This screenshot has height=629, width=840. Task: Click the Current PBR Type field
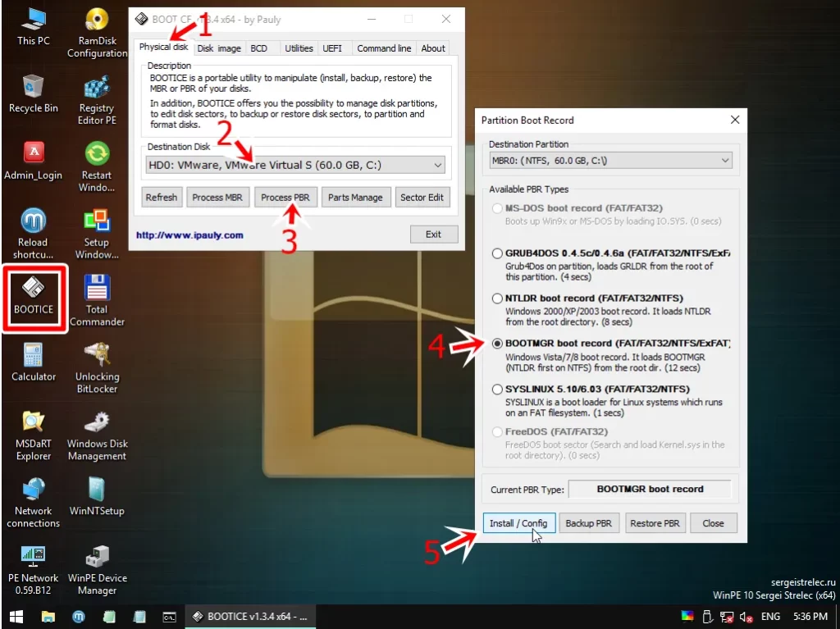(650, 489)
